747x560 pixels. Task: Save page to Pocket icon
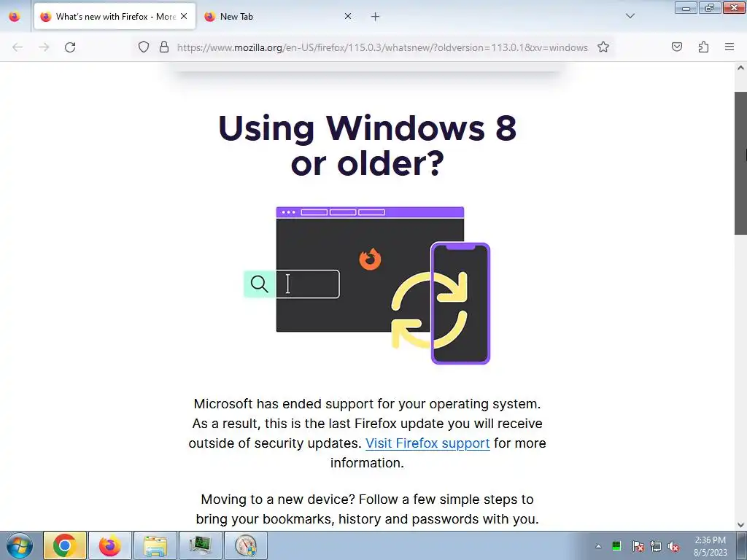(x=676, y=47)
